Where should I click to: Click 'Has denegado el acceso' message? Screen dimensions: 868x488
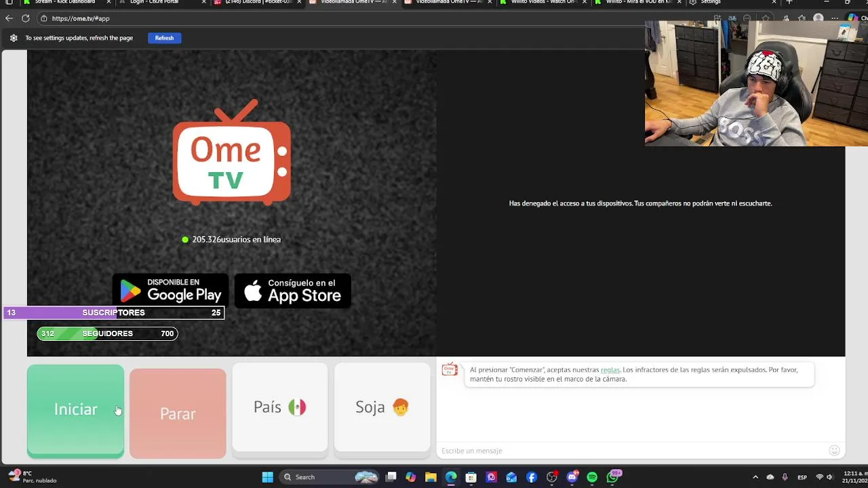641,203
